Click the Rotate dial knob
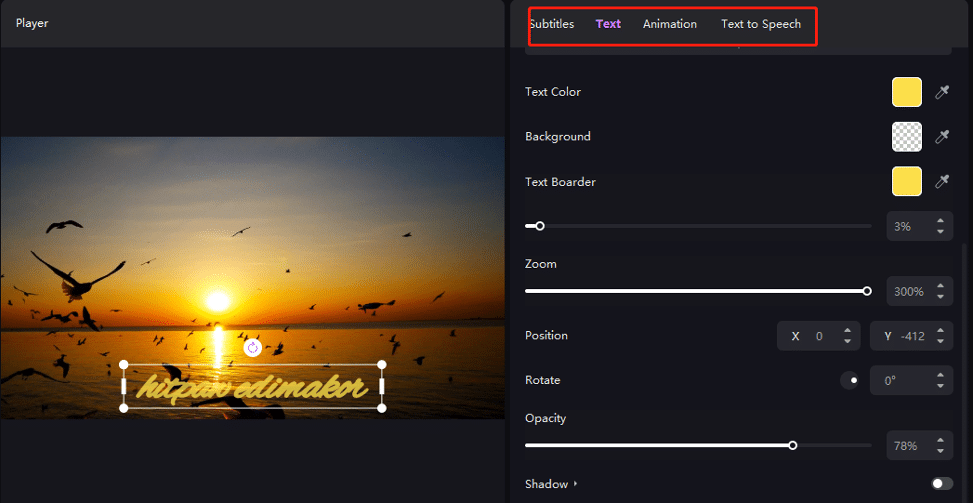Screen dimensions: 974x504 850,381
